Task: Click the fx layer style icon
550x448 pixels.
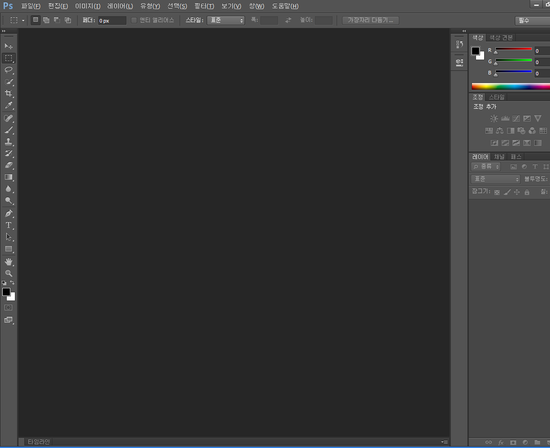Action: [x=501, y=442]
